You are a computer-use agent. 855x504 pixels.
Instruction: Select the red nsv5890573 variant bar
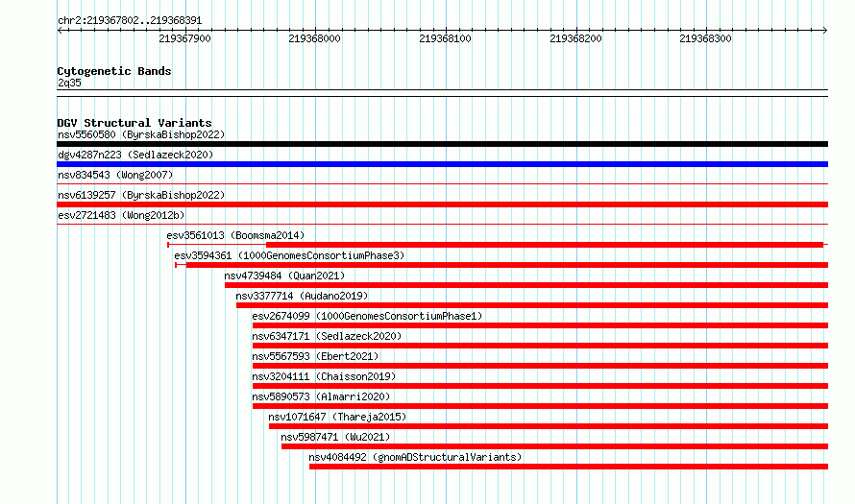[x=540, y=406]
